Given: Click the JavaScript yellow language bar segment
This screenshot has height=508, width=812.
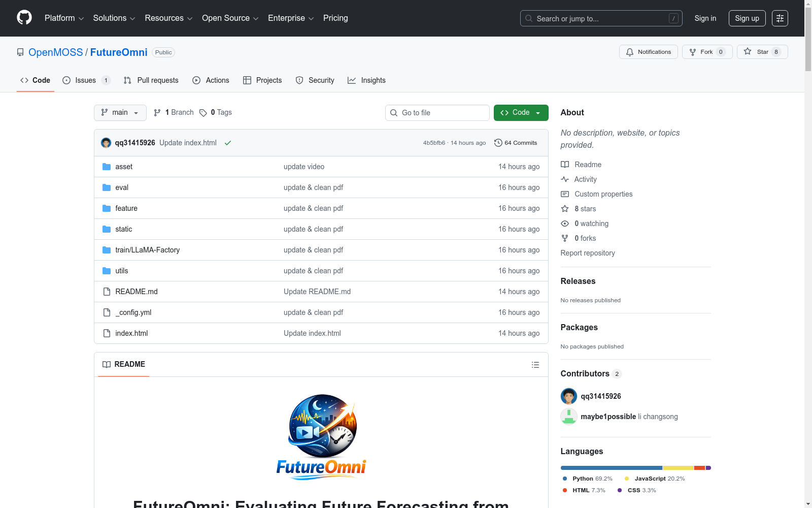Looking at the screenshot, I should pos(679,468).
